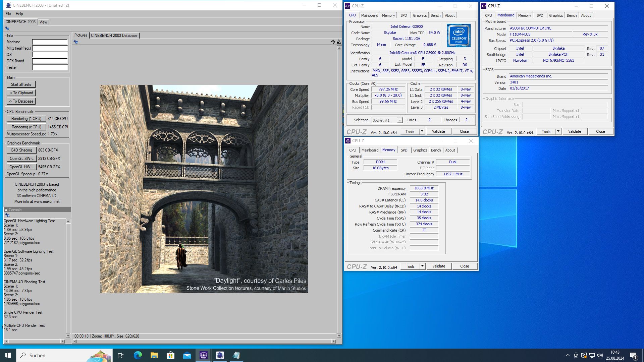Screen dimensions: 644x362
Task: Open Socket #1 selection dropdown in CPU-Z
Action: tap(387, 120)
